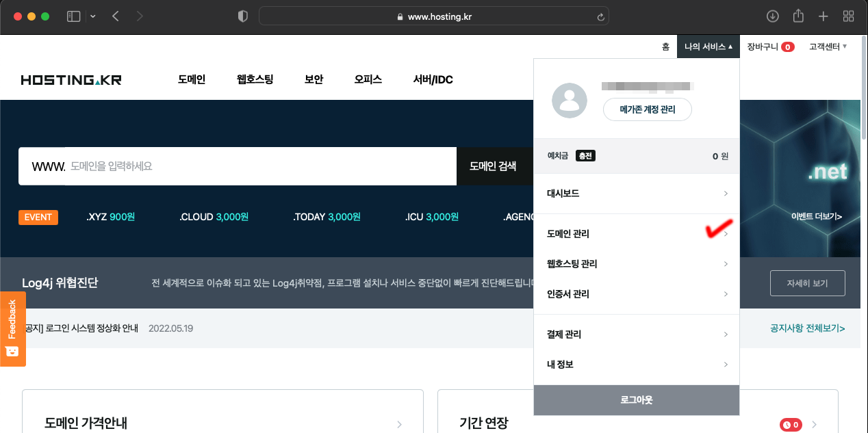Image resolution: width=868 pixels, height=433 pixels.
Task: Open 도메인 관리 menu entry
Action: pos(636,234)
